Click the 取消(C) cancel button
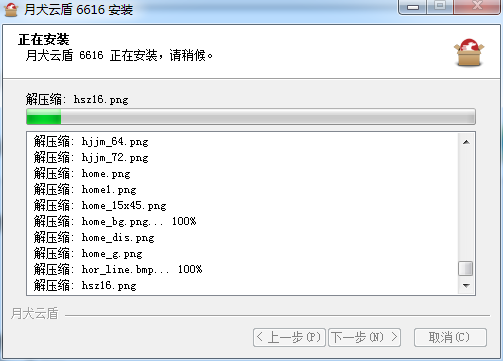503x361 pixels. click(450, 338)
